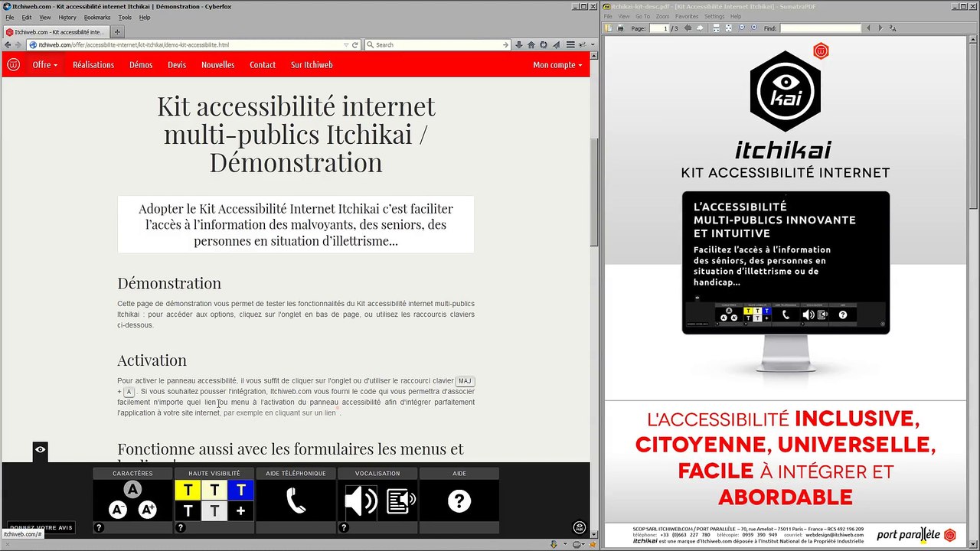Go to Réalisations page
Screen dimensions: 980x551
tap(93, 65)
